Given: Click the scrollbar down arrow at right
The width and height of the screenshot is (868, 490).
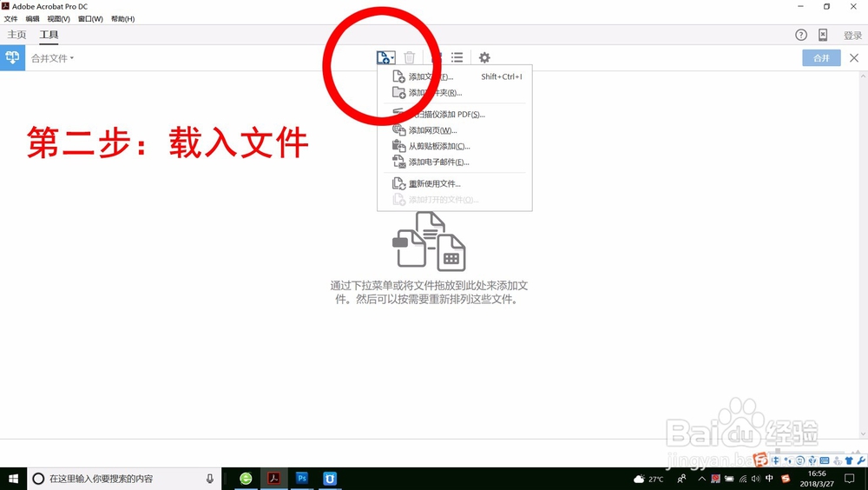Looking at the screenshot, I should pyautogui.click(x=863, y=434).
